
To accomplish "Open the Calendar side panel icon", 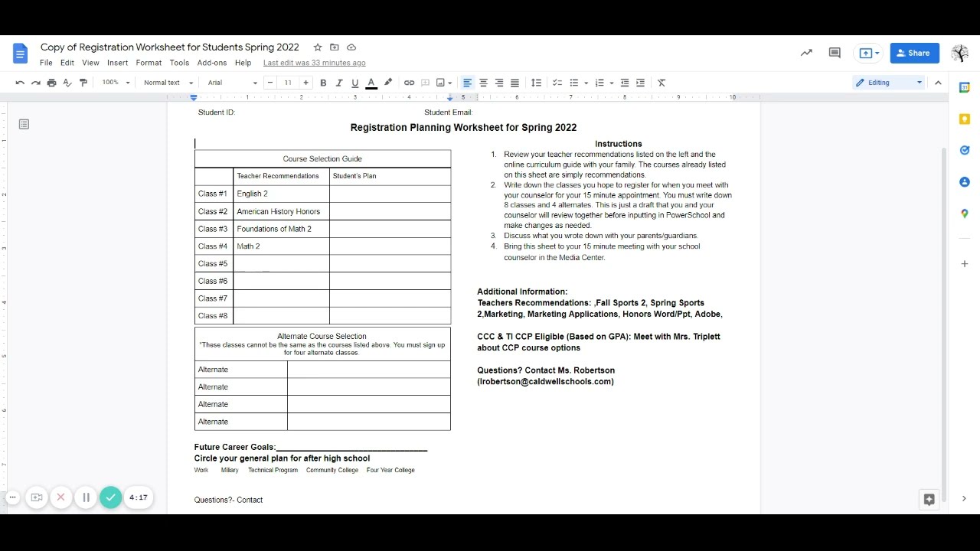I will pos(965,87).
